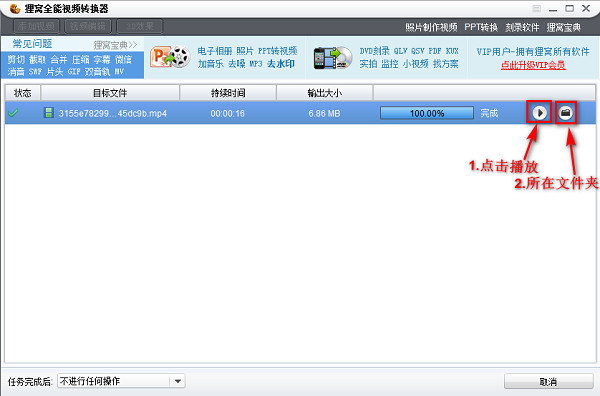This screenshot has width=600, height=396.
Task: Click the 找方案 link
Action: (446, 64)
